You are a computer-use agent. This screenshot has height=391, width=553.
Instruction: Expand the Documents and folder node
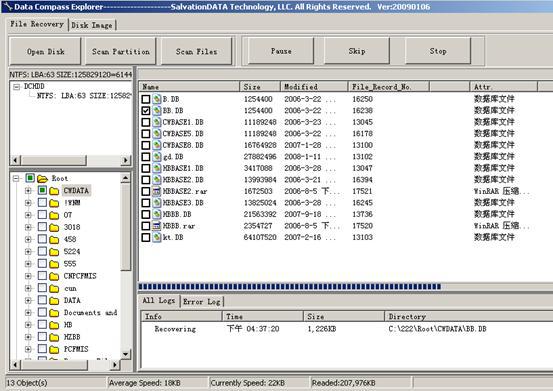[28, 312]
